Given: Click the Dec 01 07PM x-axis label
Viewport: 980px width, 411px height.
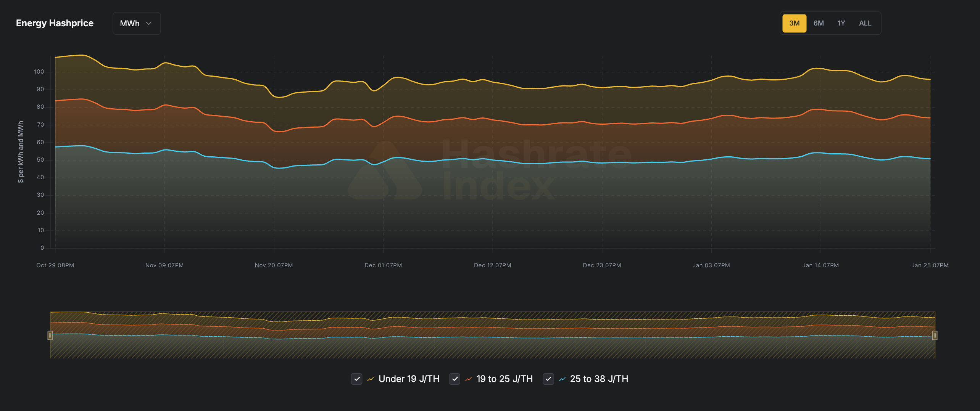Looking at the screenshot, I should (383, 265).
